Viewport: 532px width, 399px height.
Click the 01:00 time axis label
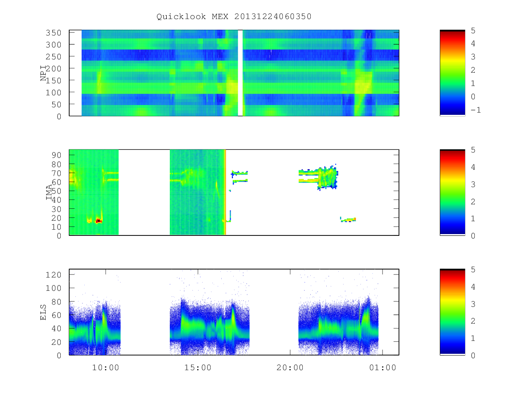(383, 367)
